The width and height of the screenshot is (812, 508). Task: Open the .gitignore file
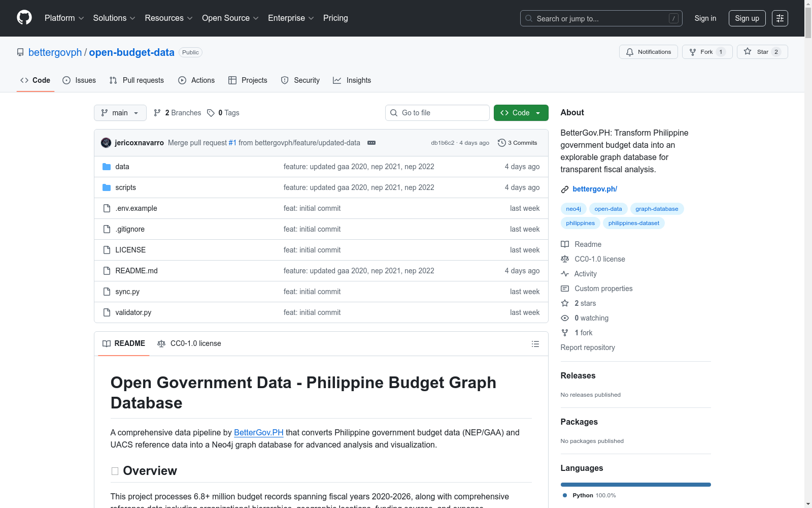(130, 229)
